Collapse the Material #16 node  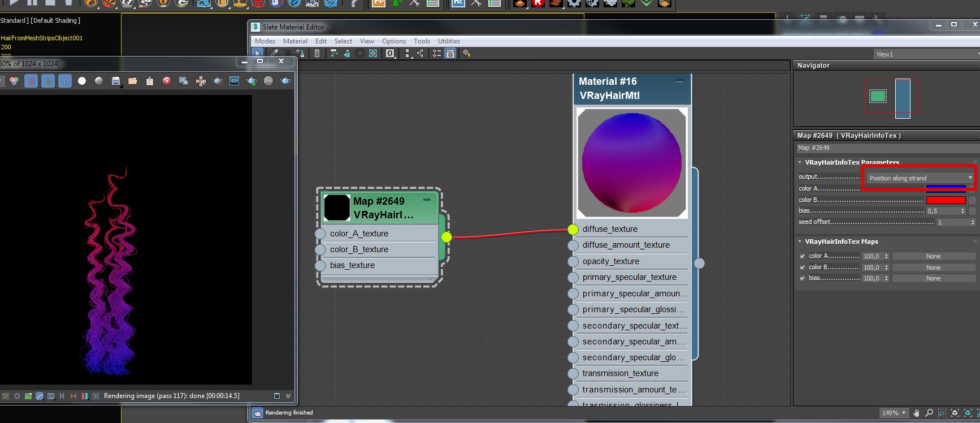click(679, 81)
